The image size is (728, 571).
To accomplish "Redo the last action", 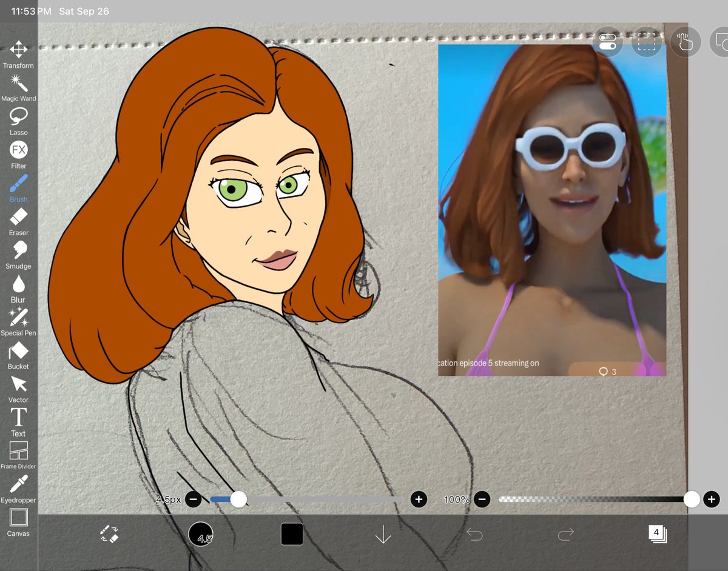I will pos(565,534).
